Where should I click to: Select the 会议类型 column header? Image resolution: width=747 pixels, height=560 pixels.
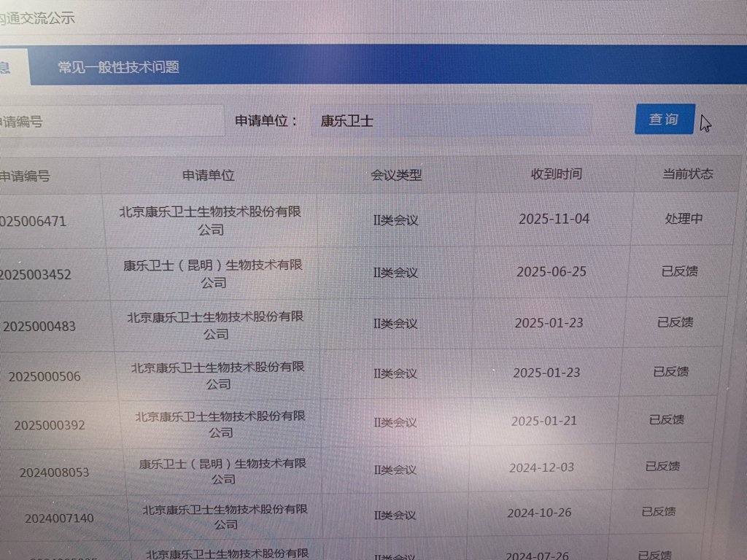click(x=396, y=175)
